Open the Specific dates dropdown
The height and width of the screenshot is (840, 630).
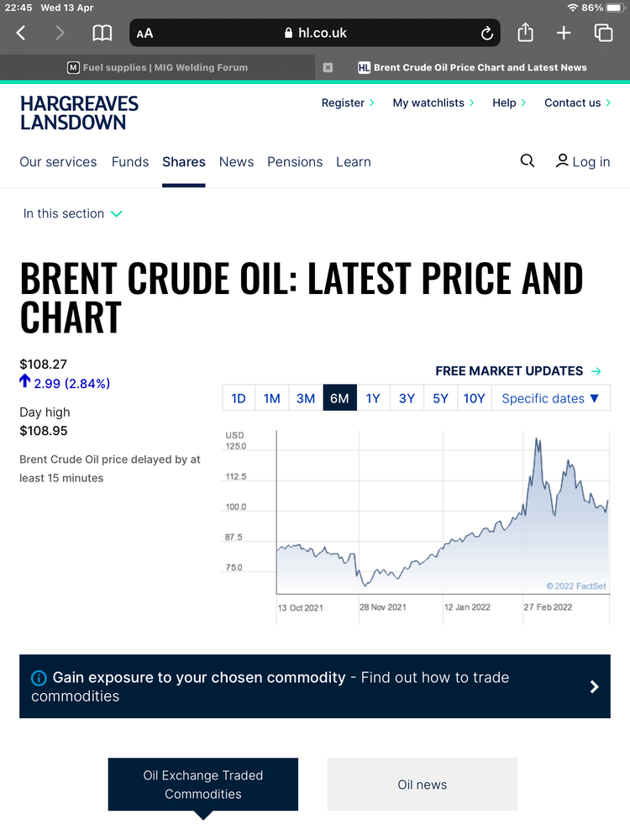(x=551, y=398)
